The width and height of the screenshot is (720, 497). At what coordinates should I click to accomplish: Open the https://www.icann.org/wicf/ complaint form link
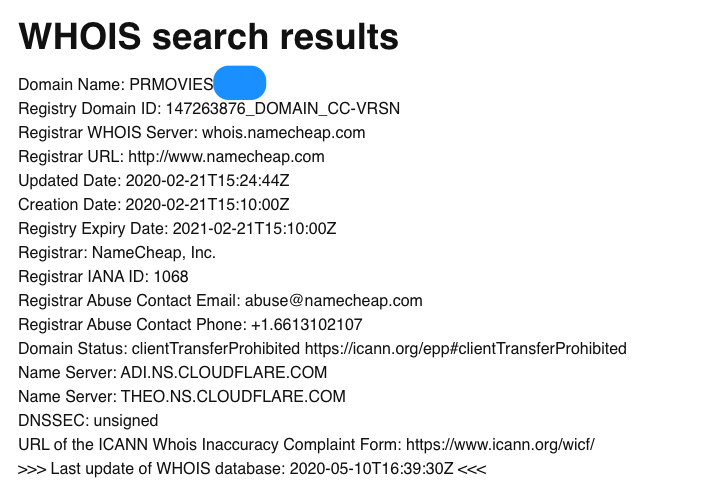click(x=501, y=444)
